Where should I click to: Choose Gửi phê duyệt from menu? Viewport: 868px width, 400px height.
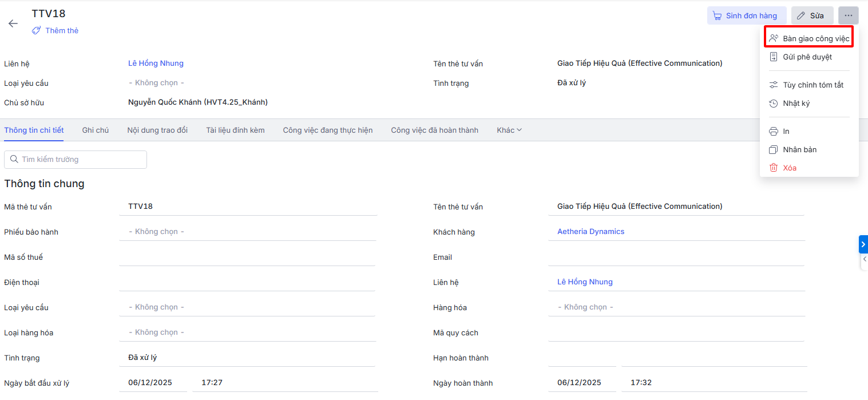coord(807,57)
